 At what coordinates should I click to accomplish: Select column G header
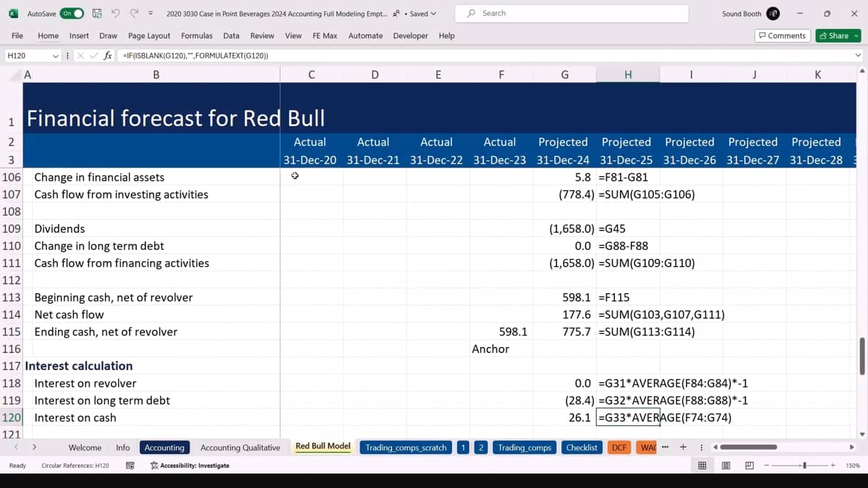(565, 74)
